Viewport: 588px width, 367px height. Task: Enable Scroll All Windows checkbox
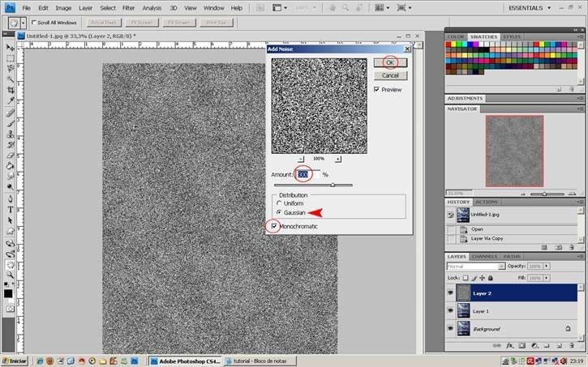[34, 23]
